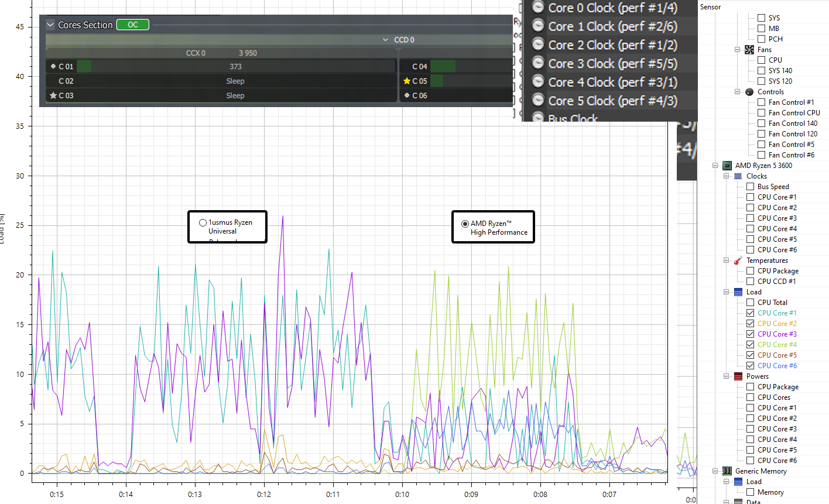This screenshot has height=504, width=829.
Task: Click the Generic Memory RAM icon
Action: pos(727,471)
